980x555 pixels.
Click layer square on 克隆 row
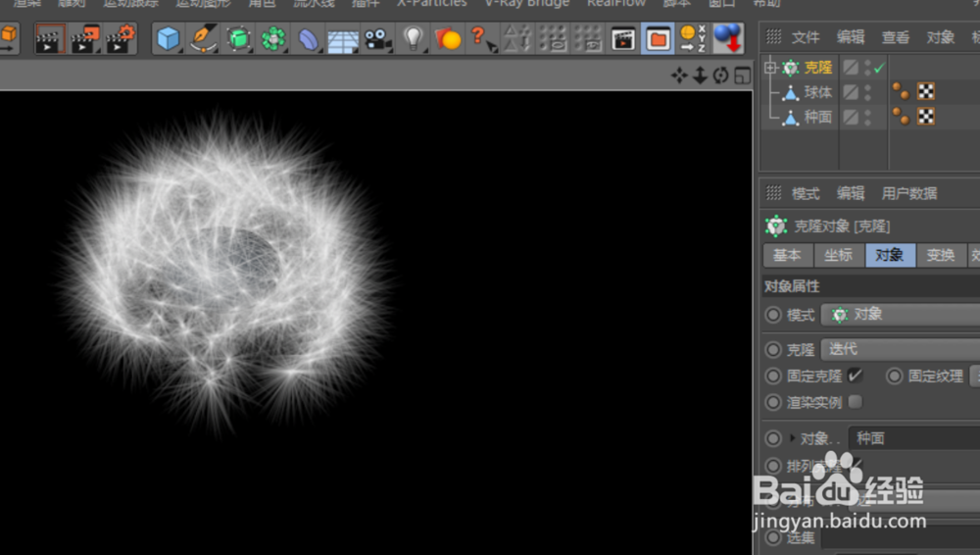click(850, 68)
